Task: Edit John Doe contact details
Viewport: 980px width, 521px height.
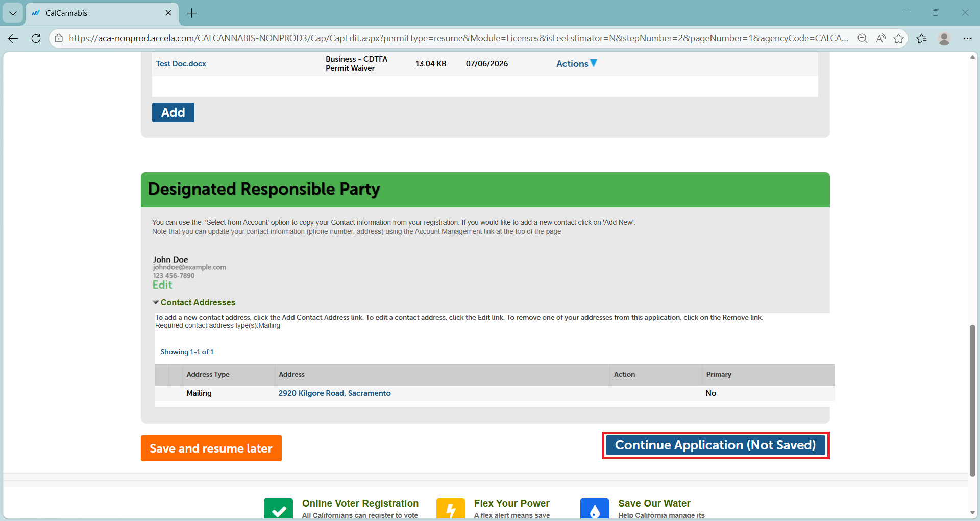Action: [162, 285]
